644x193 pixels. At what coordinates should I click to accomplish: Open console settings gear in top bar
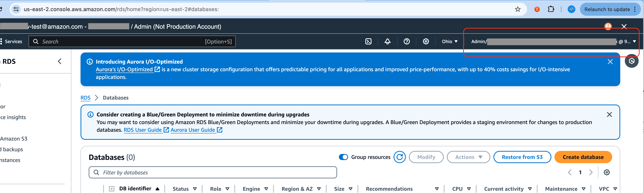[426, 41]
